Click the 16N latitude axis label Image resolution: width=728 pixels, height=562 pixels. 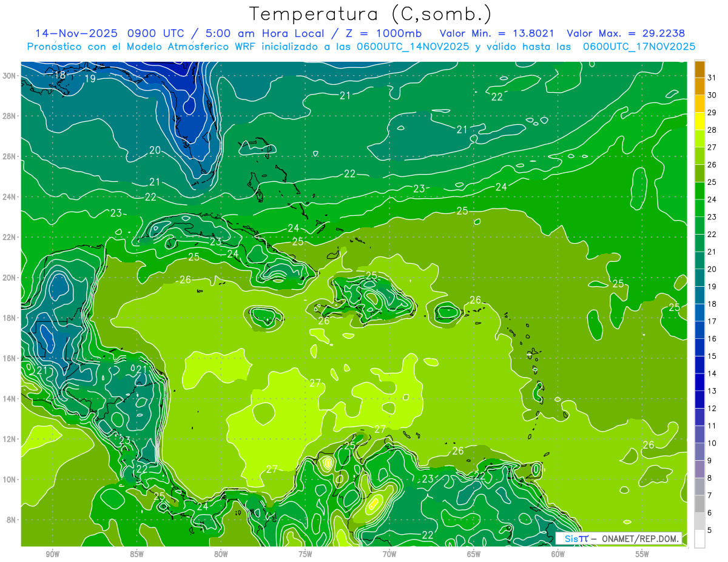point(10,358)
